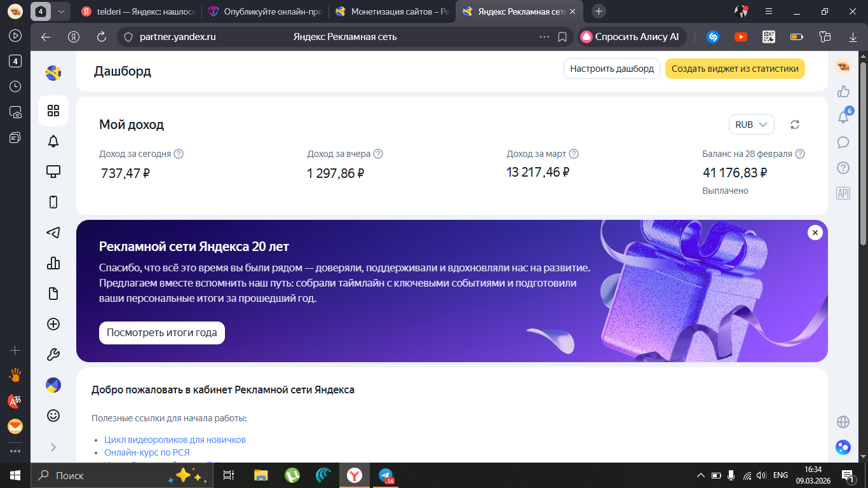Open the mobile phone section in sidebar

pyautogui.click(x=53, y=202)
